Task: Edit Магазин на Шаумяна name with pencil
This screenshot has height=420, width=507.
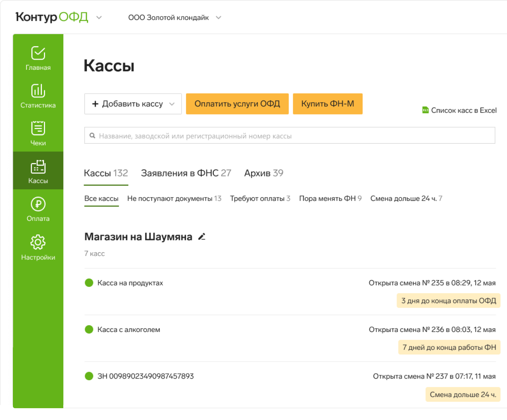Action: click(202, 237)
